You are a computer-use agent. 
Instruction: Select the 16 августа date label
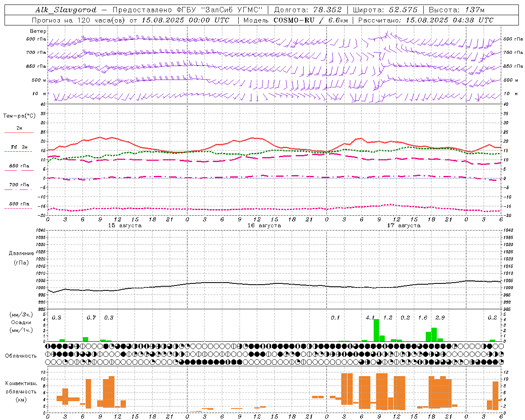264,226
